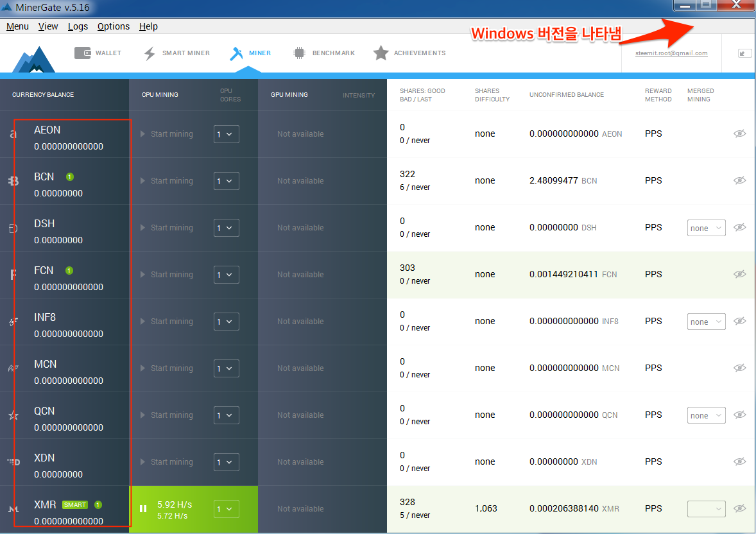Click the Smart Miner lightning bolt icon

(x=150, y=53)
